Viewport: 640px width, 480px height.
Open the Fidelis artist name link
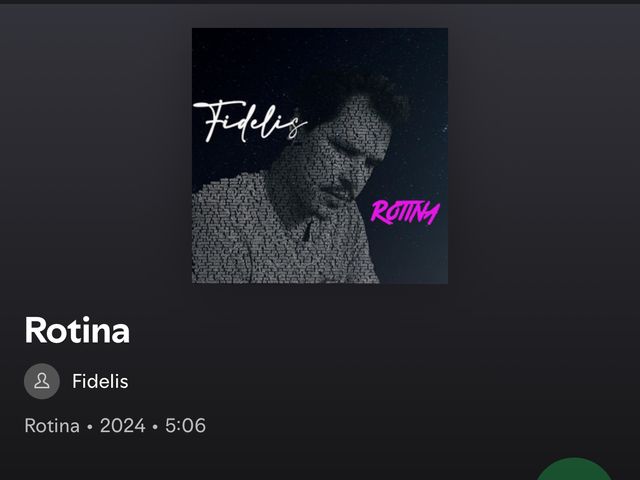click(100, 381)
